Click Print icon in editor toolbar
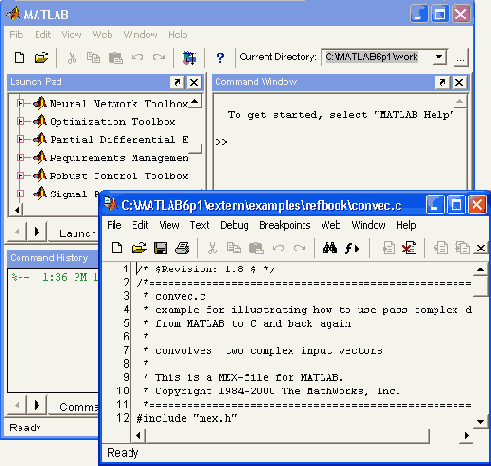The width and height of the screenshot is (491, 466). 182,248
